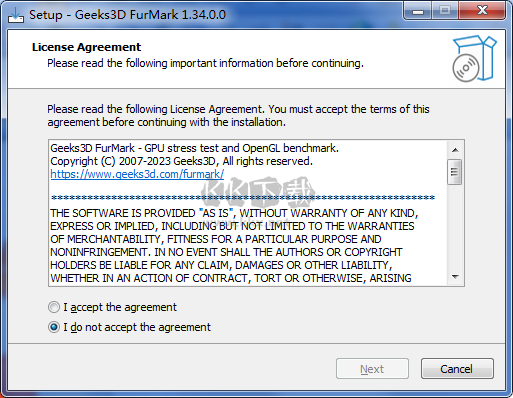The height and width of the screenshot is (398, 513).
Task: Close the setup window with red X
Action: (482, 11)
